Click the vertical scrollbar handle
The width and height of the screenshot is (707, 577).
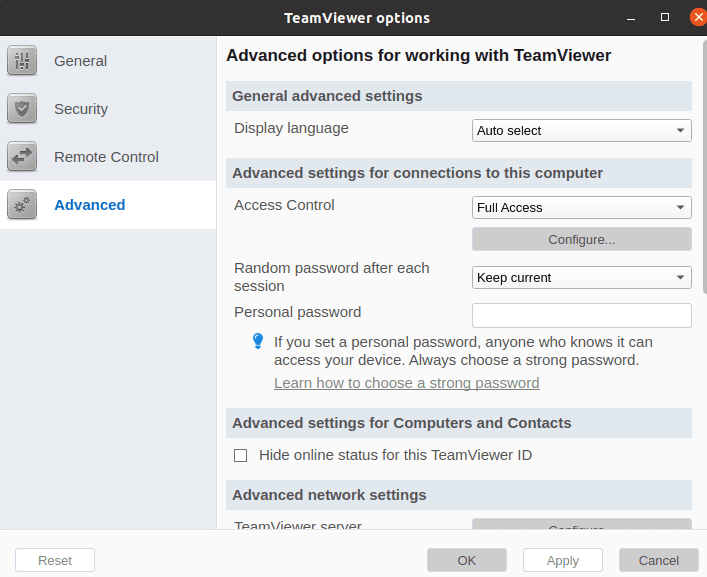point(705,167)
